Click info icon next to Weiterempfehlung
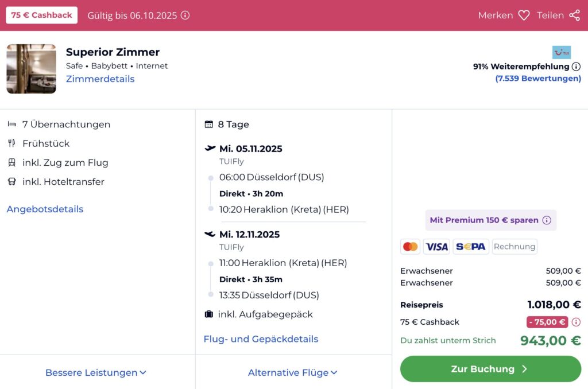 tap(576, 67)
